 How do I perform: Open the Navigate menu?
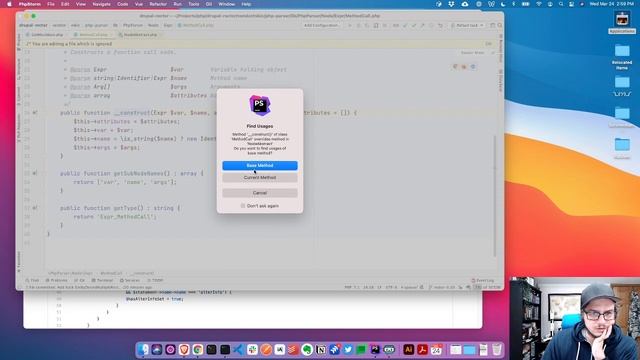click(101, 4)
